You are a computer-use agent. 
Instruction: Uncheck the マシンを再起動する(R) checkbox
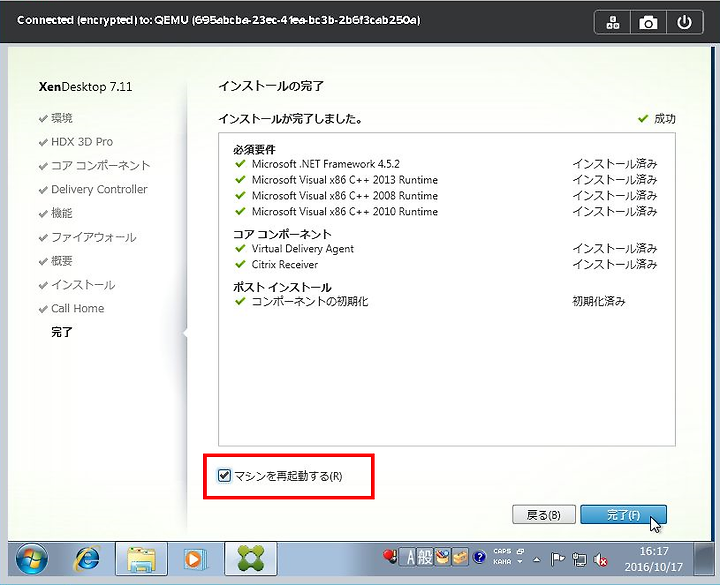click(224, 475)
